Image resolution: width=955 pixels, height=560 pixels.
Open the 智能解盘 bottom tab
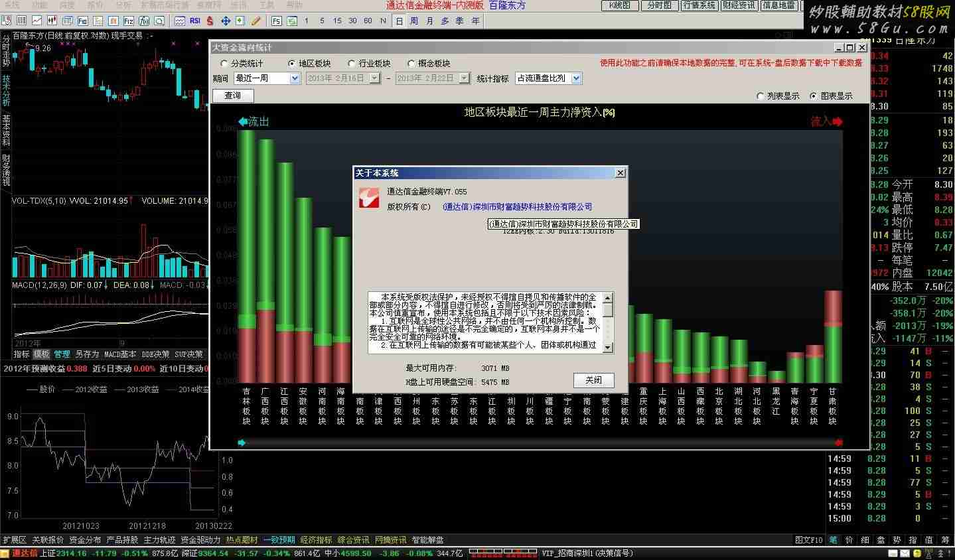tap(427, 540)
